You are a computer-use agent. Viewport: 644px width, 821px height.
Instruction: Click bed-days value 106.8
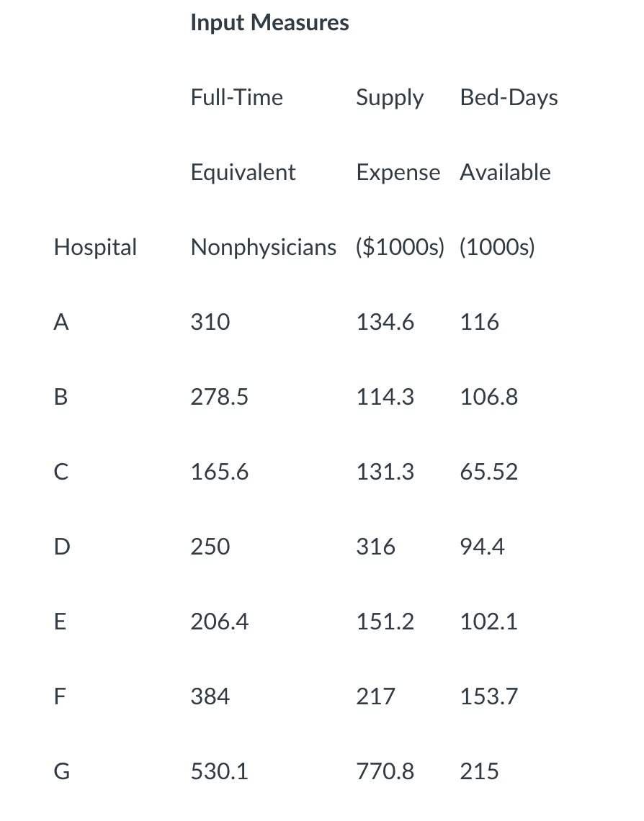[x=488, y=397]
